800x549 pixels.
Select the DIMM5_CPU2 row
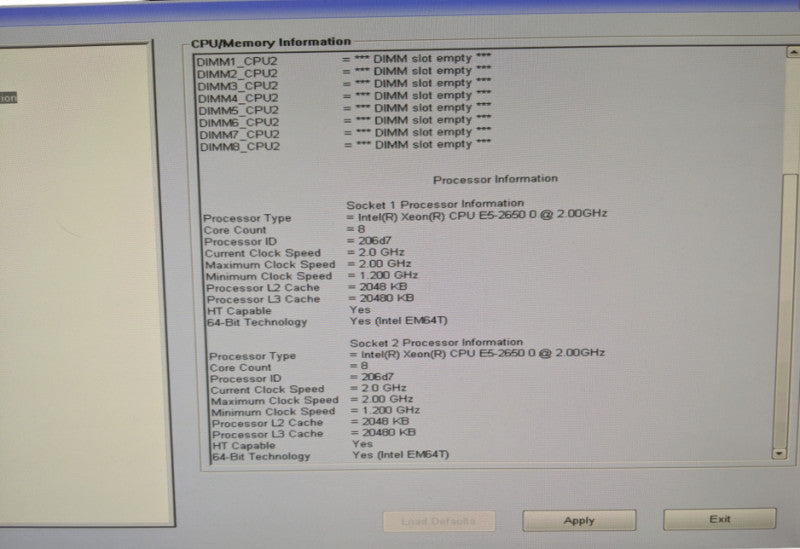tap(345, 109)
